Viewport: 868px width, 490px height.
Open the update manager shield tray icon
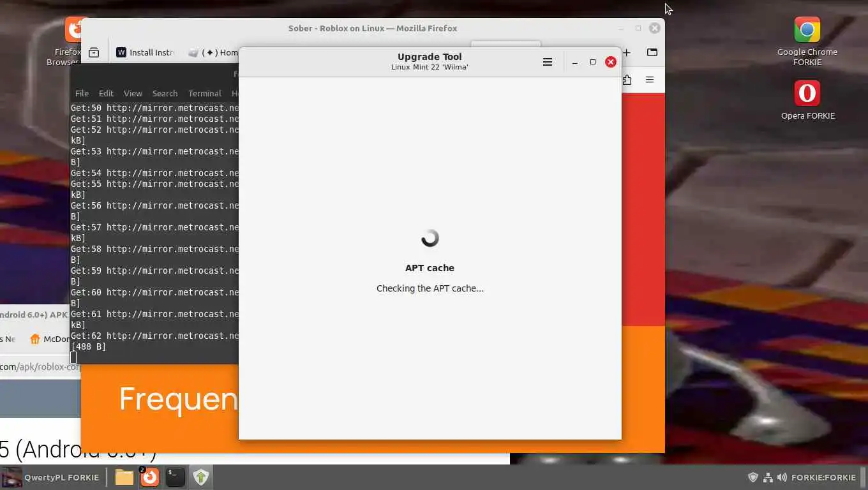pos(753,477)
